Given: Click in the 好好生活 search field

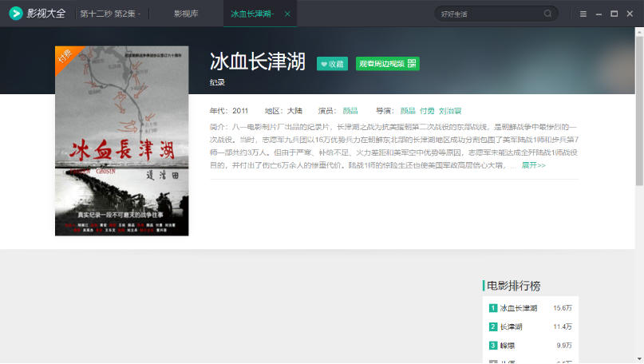Looking at the screenshot, I should [x=487, y=14].
